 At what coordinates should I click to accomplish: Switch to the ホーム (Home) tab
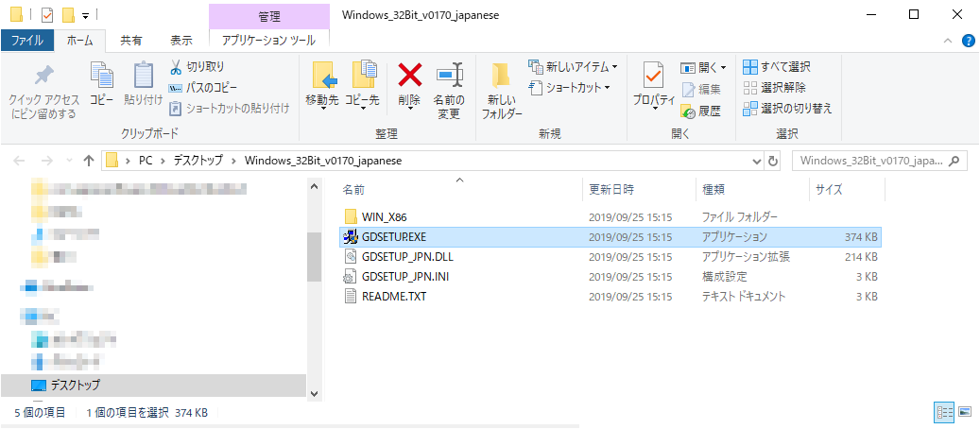coord(79,41)
